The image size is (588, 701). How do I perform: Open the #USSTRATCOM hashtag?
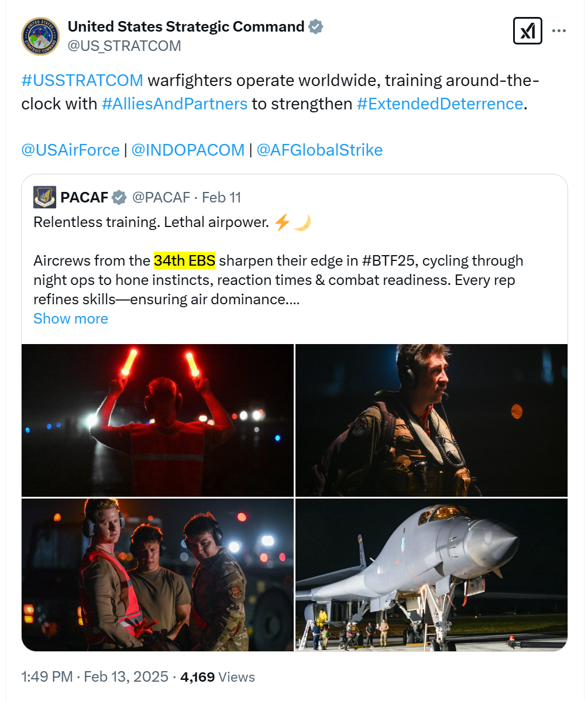click(x=82, y=81)
